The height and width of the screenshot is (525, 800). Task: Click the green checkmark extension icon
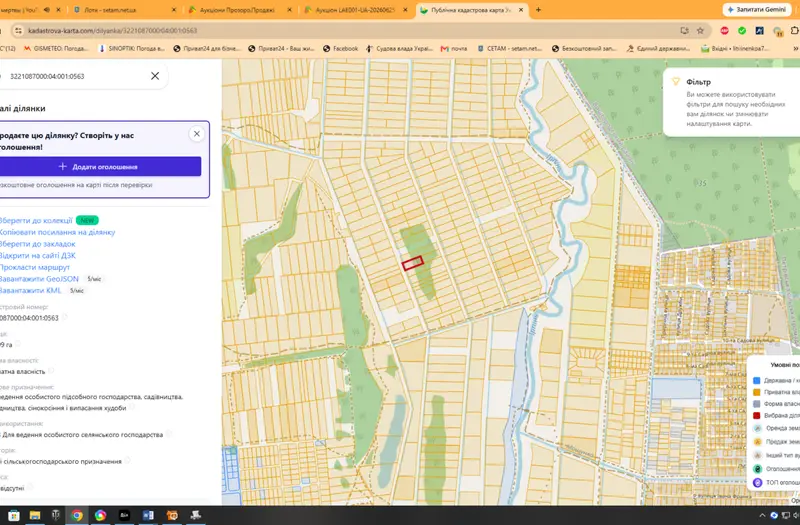click(742, 31)
